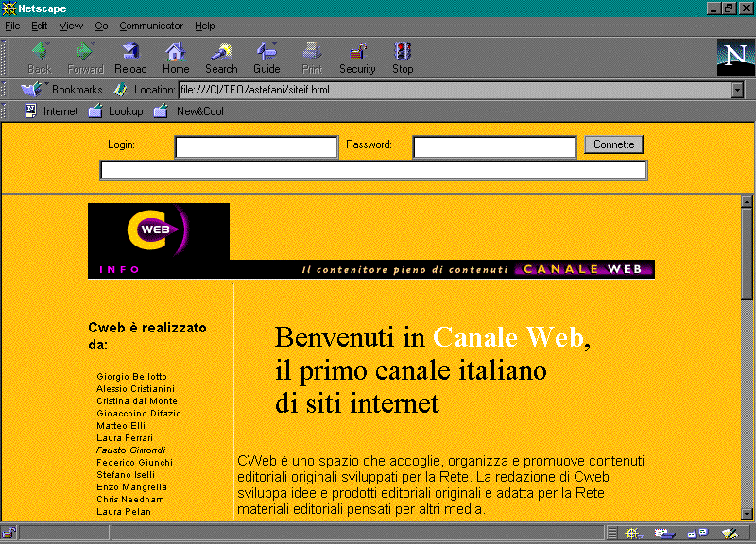The width and height of the screenshot is (756, 544).
Task: Open the Internet personal toolbar item
Action: point(51,111)
